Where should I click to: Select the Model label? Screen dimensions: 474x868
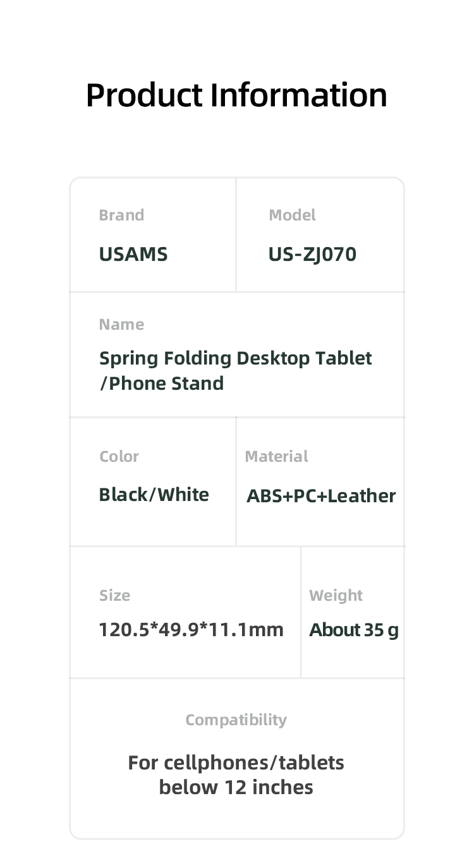[292, 215]
